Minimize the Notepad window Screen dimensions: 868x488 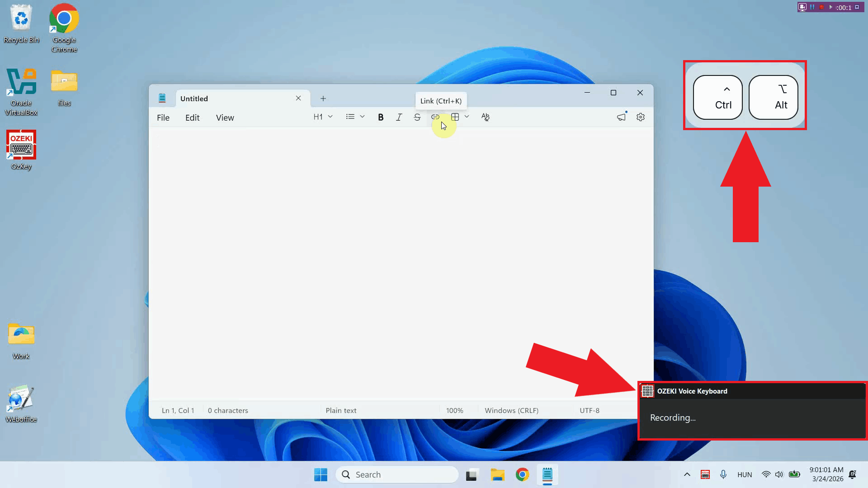point(587,93)
